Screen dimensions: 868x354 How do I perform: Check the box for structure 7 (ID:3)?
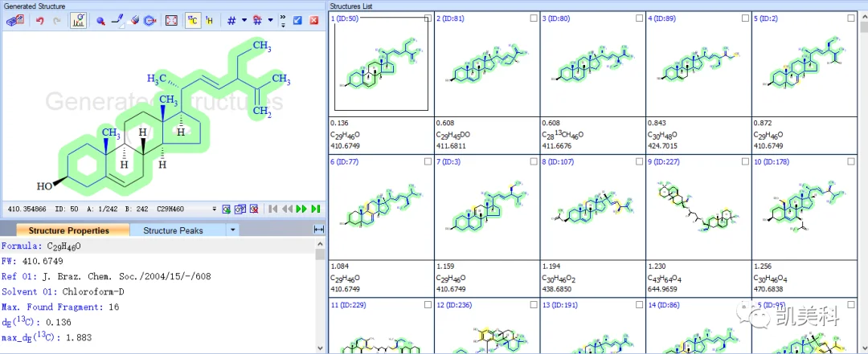(x=534, y=161)
